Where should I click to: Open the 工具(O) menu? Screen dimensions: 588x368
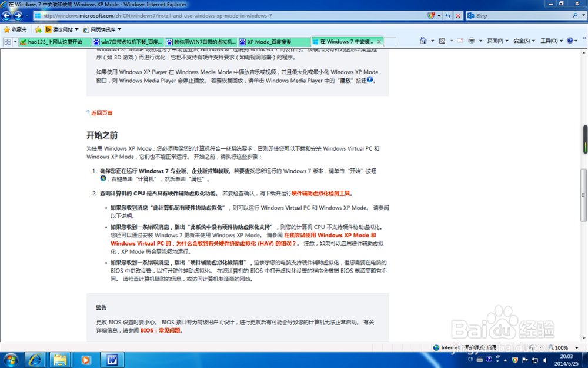pos(552,41)
